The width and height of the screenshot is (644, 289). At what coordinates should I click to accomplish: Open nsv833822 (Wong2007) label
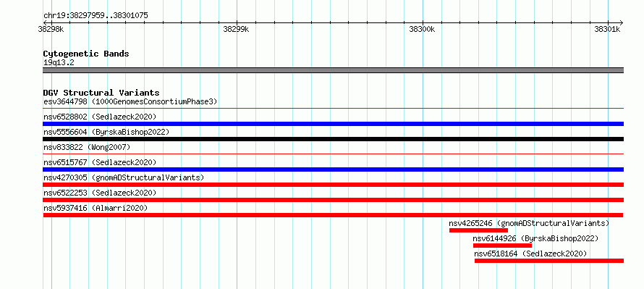(x=87, y=147)
